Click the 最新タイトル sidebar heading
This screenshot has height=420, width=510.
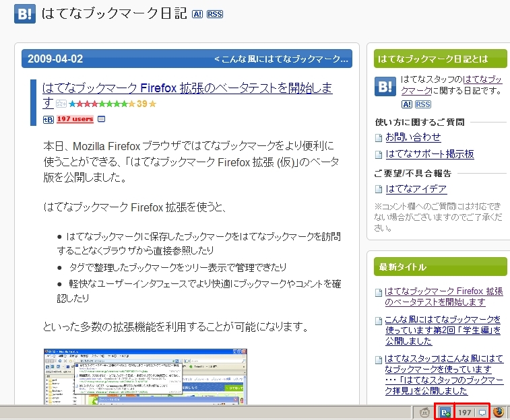tap(441, 267)
